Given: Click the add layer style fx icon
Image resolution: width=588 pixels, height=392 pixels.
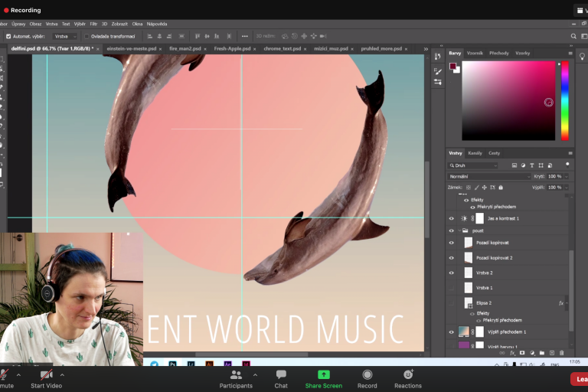Looking at the screenshot, I should click(512, 353).
